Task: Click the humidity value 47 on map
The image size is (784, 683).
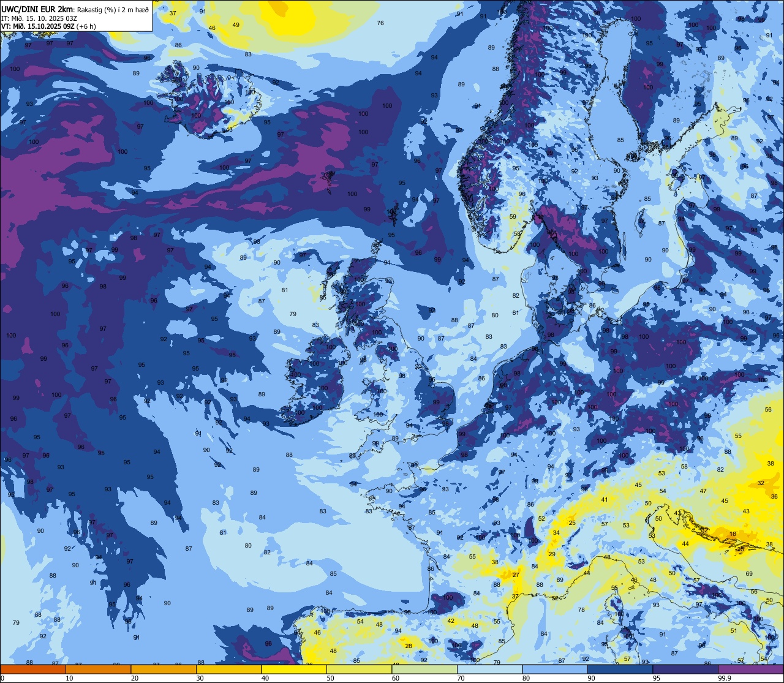Action: (703, 491)
